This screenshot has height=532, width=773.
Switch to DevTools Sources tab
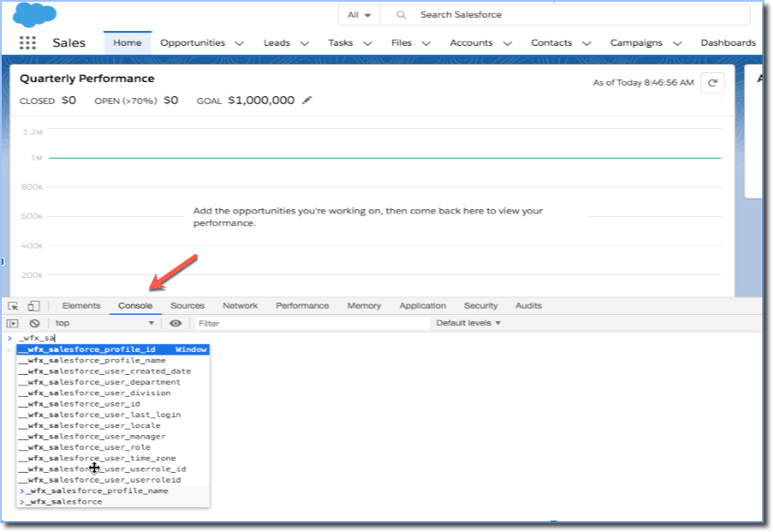pos(187,305)
